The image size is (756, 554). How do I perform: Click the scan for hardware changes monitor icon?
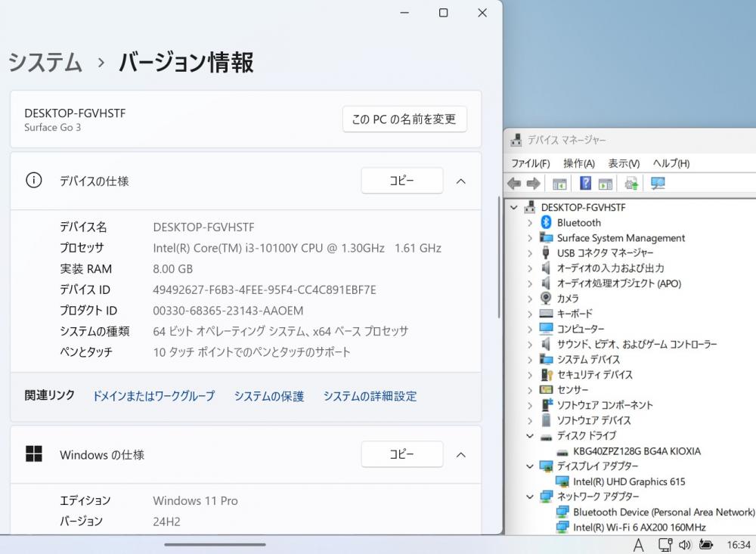658,183
